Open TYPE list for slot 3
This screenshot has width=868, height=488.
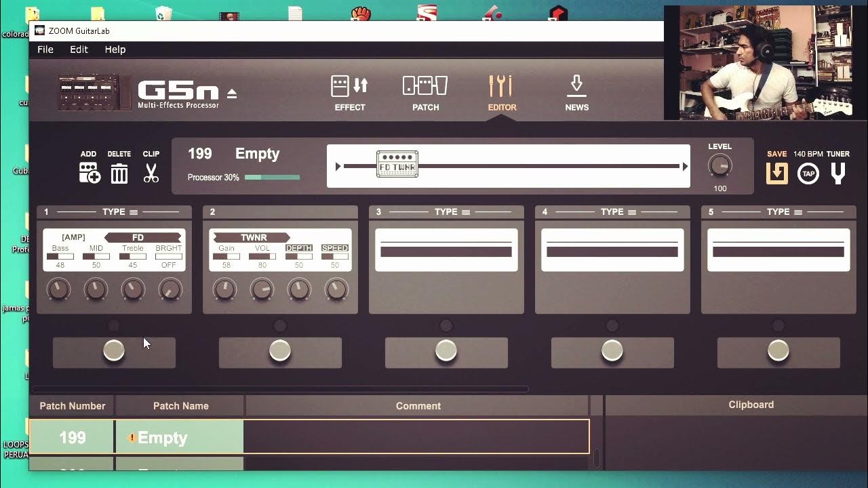click(452, 212)
